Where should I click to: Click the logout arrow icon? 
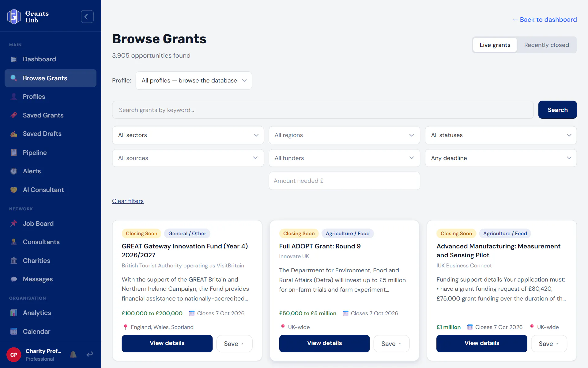[89, 355]
